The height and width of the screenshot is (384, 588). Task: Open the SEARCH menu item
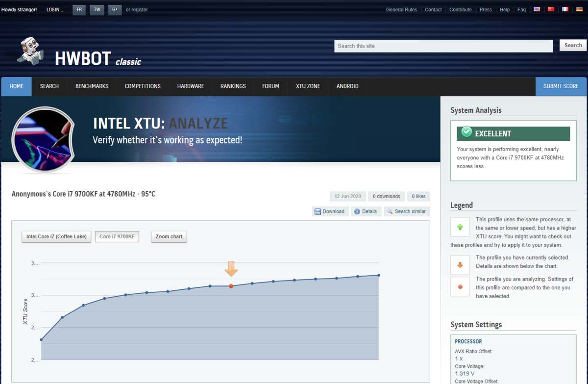[49, 86]
